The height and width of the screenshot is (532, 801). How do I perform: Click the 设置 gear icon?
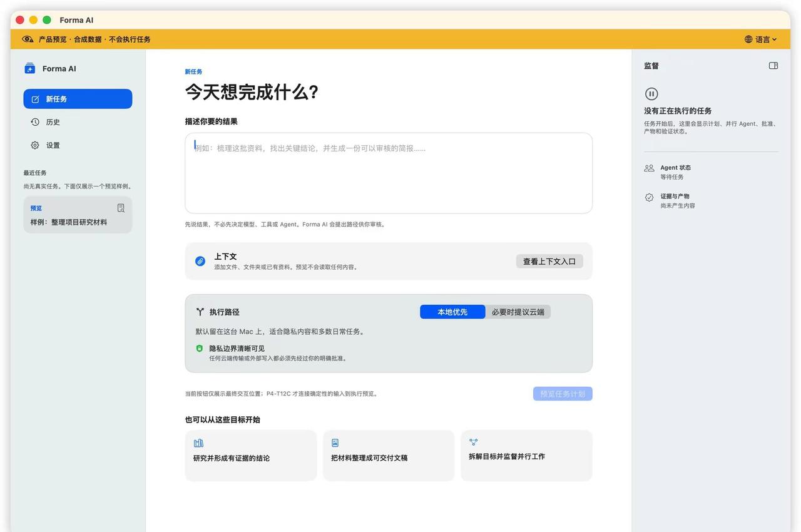click(35, 145)
